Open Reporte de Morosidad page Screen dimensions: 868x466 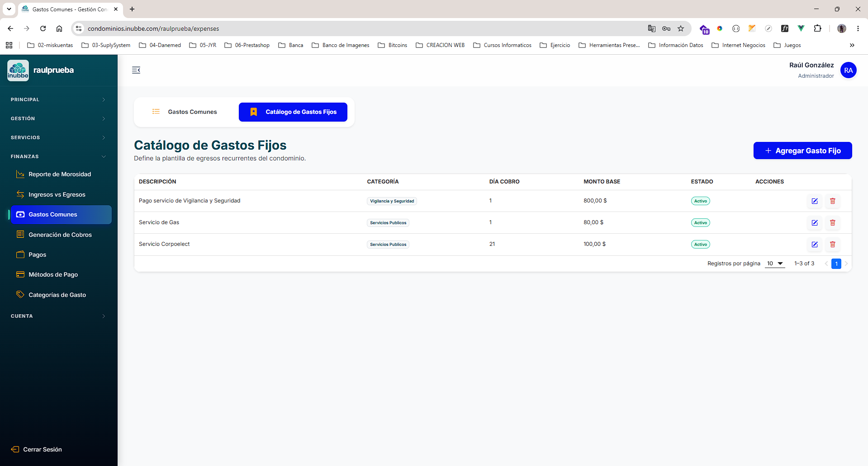point(60,174)
